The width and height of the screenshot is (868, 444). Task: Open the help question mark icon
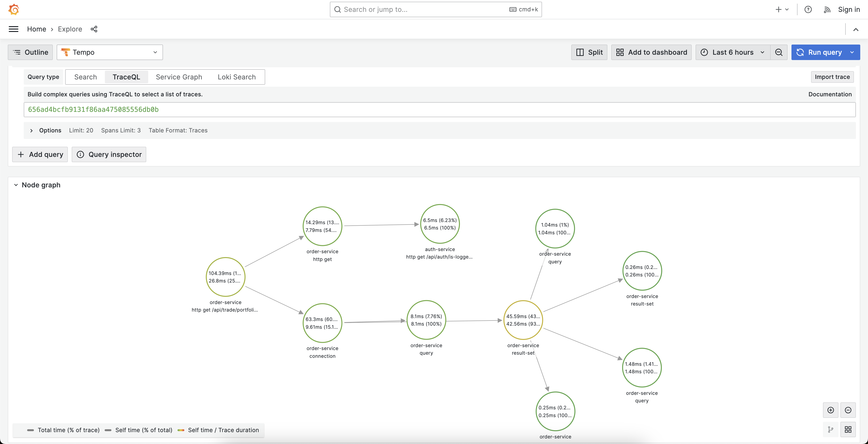pyautogui.click(x=808, y=9)
